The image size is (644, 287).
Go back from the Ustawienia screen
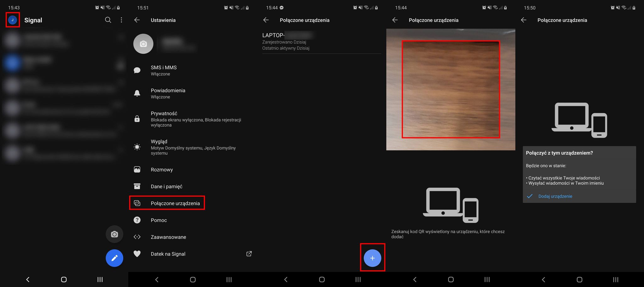click(x=137, y=20)
